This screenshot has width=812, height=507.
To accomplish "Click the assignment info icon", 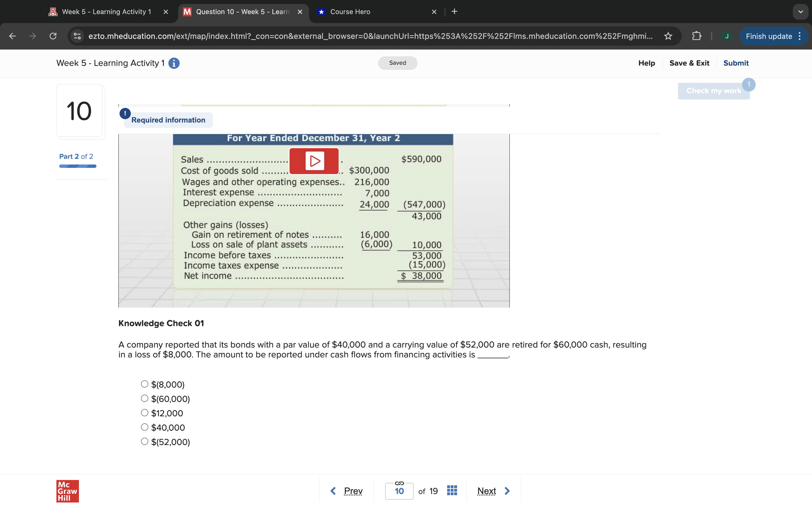I will (x=174, y=63).
